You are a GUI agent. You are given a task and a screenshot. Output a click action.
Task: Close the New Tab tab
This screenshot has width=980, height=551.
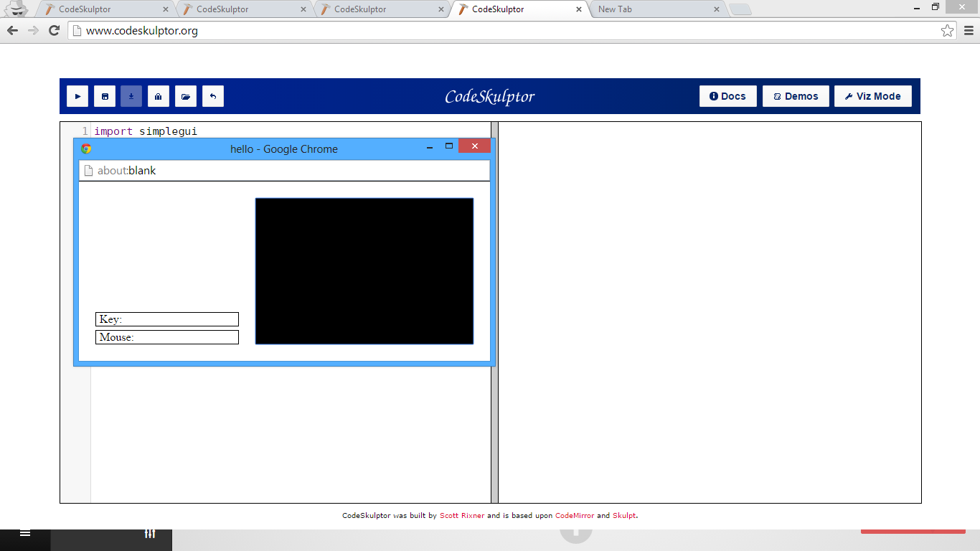pyautogui.click(x=716, y=9)
